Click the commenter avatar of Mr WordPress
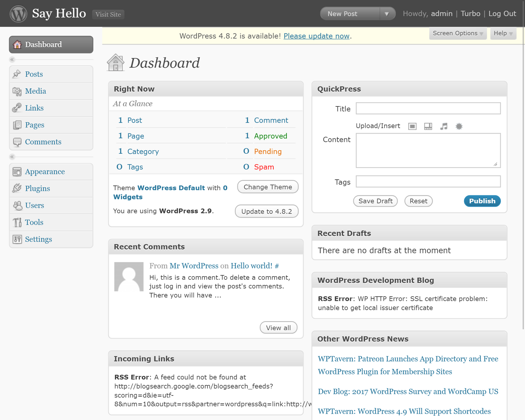Screen dimensions: 525x420 coord(129,277)
